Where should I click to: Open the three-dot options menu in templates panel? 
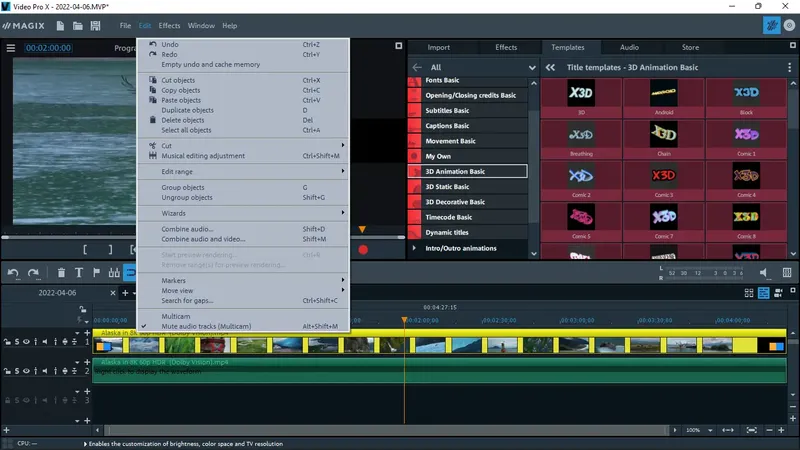[789, 67]
